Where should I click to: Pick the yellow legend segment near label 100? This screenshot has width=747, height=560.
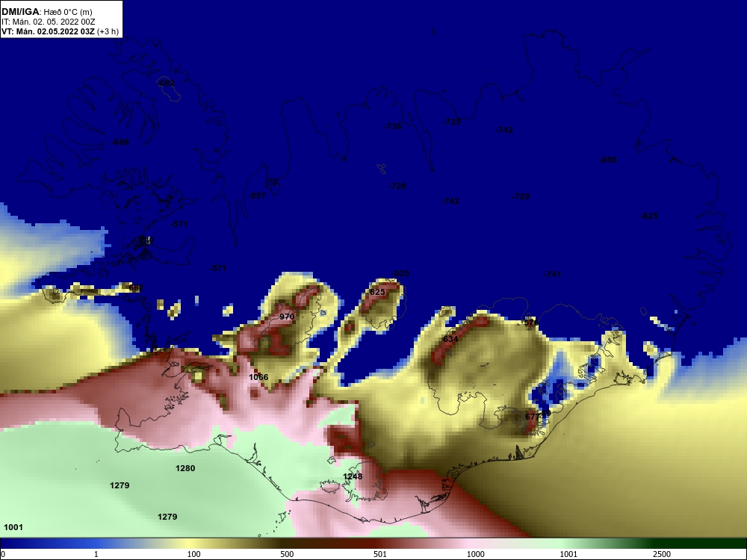point(190,544)
